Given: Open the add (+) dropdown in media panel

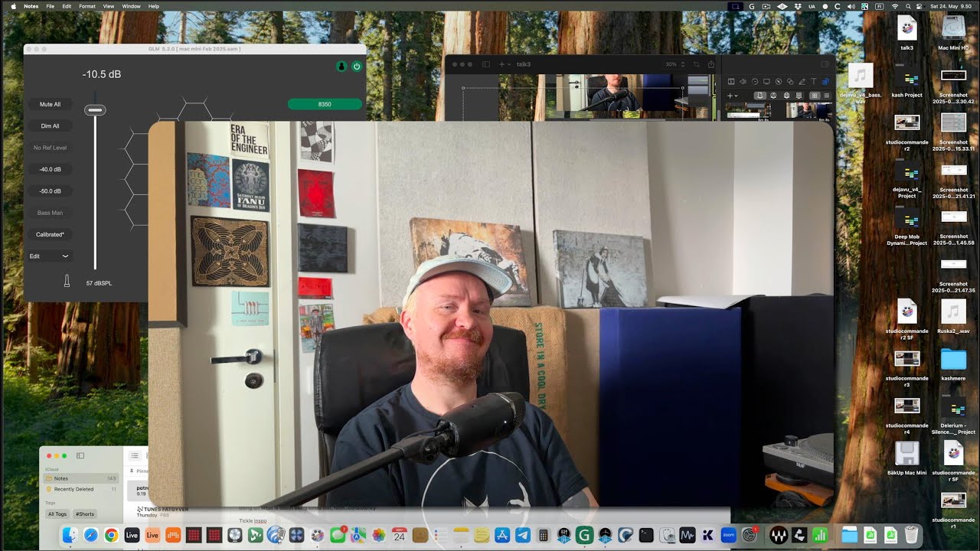Looking at the screenshot, I should [733, 96].
